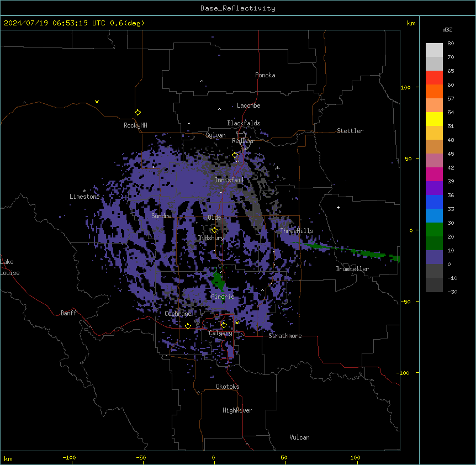Screen dimensions: 476x465
Task: Click the RockyMH label
Action: tap(135, 125)
